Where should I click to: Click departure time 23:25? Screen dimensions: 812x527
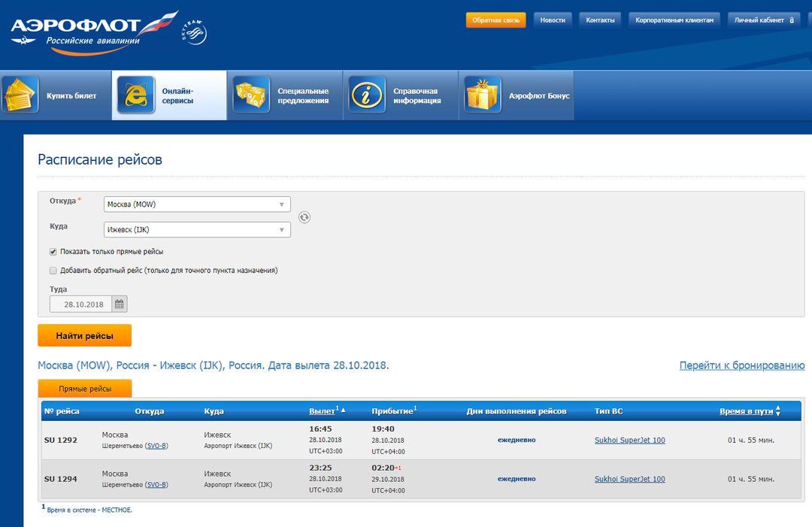coord(320,468)
